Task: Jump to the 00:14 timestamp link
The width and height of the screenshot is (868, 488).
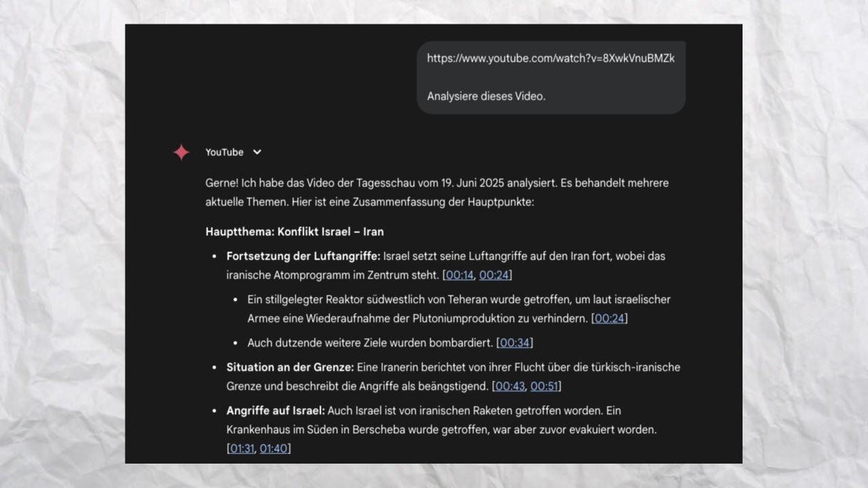Action: coord(460,275)
